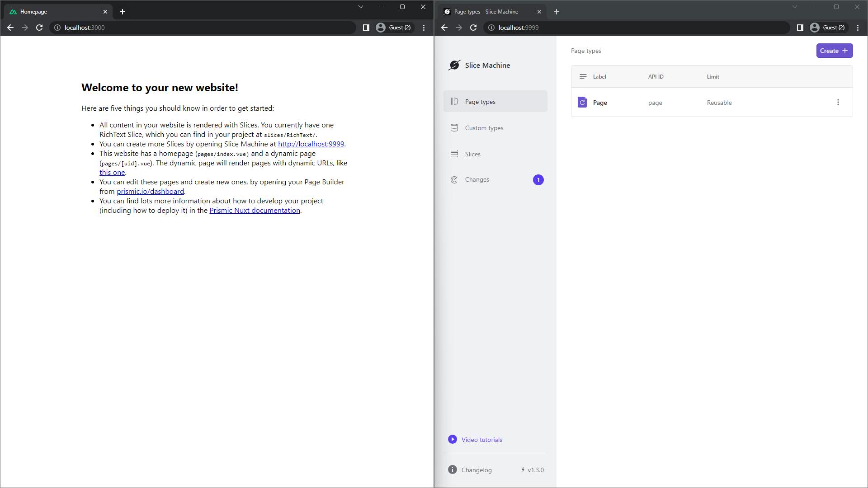The image size is (868, 488).
Task: Click the Page type options menu icon
Action: click(839, 102)
